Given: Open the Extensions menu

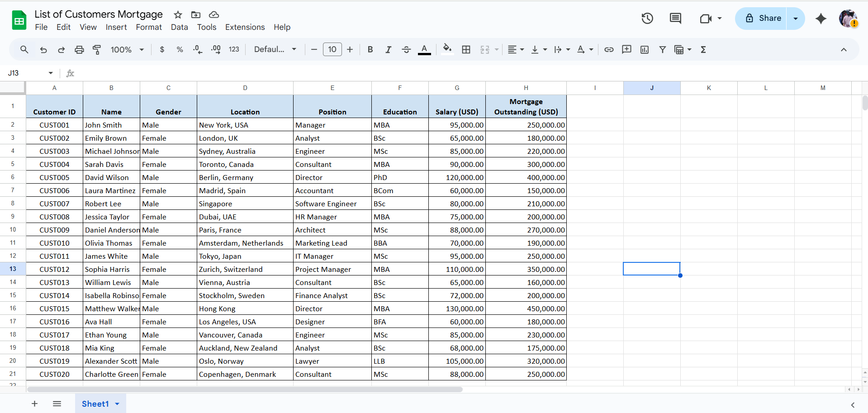Looking at the screenshot, I should pyautogui.click(x=245, y=27).
